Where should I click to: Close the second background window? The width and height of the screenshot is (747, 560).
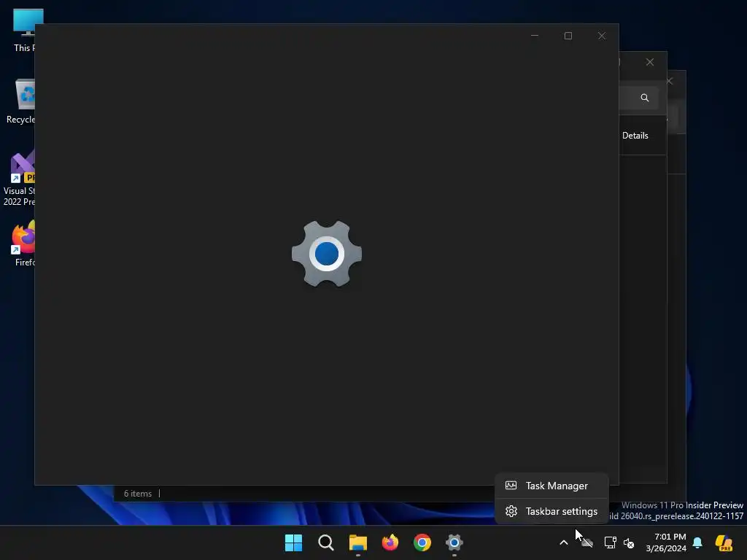pyautogui.click(x=650, y=63)
